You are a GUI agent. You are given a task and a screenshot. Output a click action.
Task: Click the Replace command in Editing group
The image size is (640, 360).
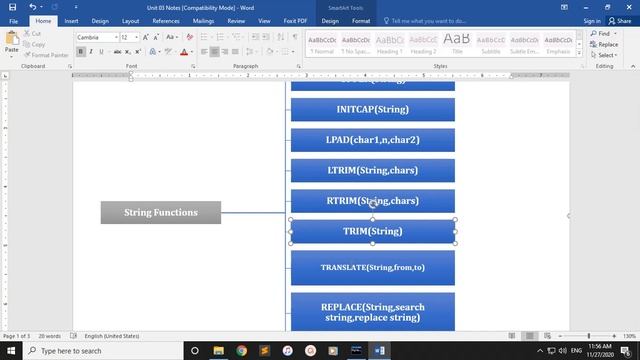tap(604, 44)
